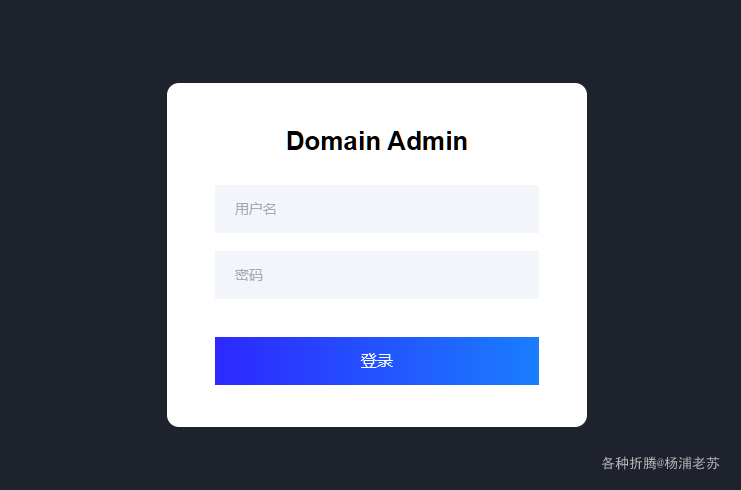
Task: Click the 登录 label on gradient button
Action: click(377, 361)
